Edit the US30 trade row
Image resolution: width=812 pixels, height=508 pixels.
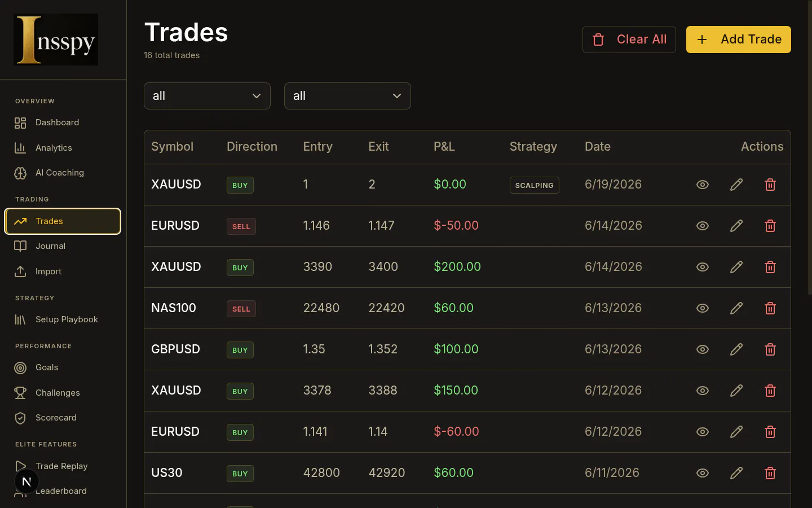point(736,473)
